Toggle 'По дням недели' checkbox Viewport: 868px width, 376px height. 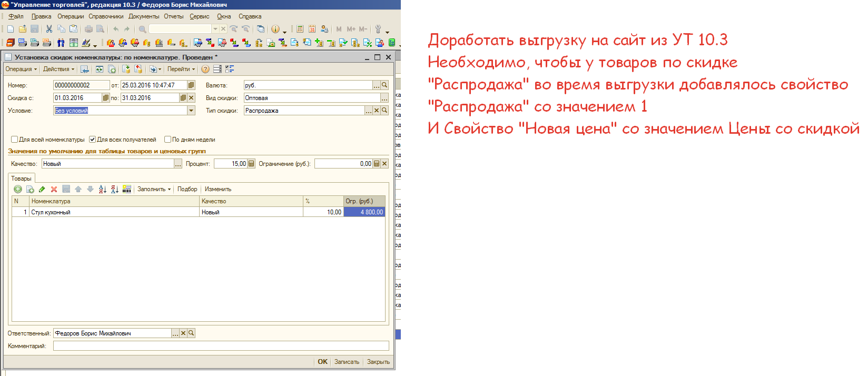point(167,140)
